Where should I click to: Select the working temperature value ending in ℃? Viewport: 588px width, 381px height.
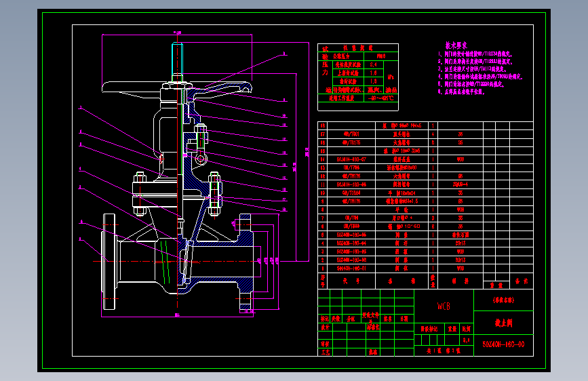381,98
